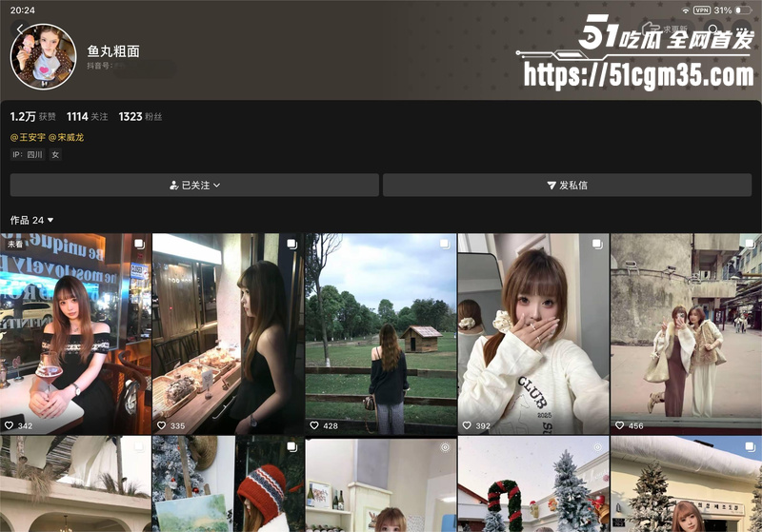Image resolution: width=762 pixels, height=532 pixels.
Task: View the 1323 粉丝 followers list
Action: 140,116
